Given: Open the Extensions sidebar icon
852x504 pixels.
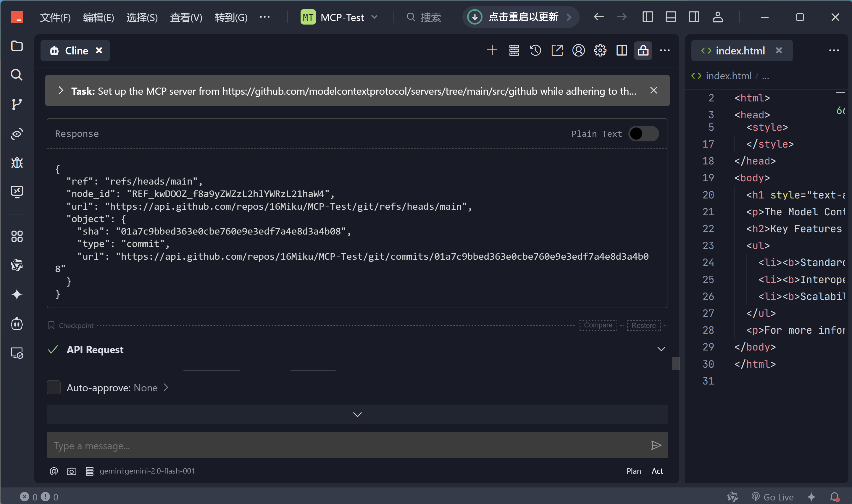Looking at the screenshot, I should coord(16,236).
